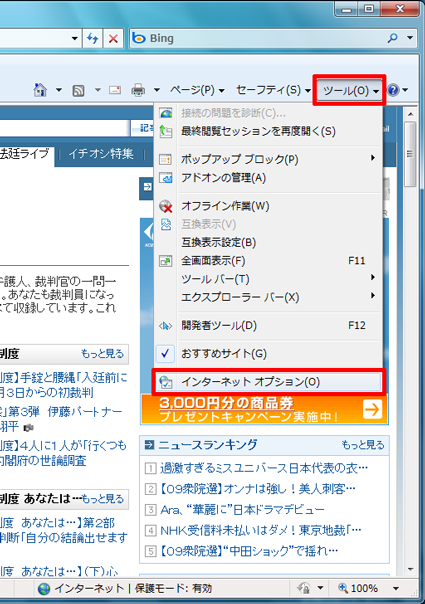Select 全画面表示(F) menu item
Screen dimensions: 425x604
[268, 261]
